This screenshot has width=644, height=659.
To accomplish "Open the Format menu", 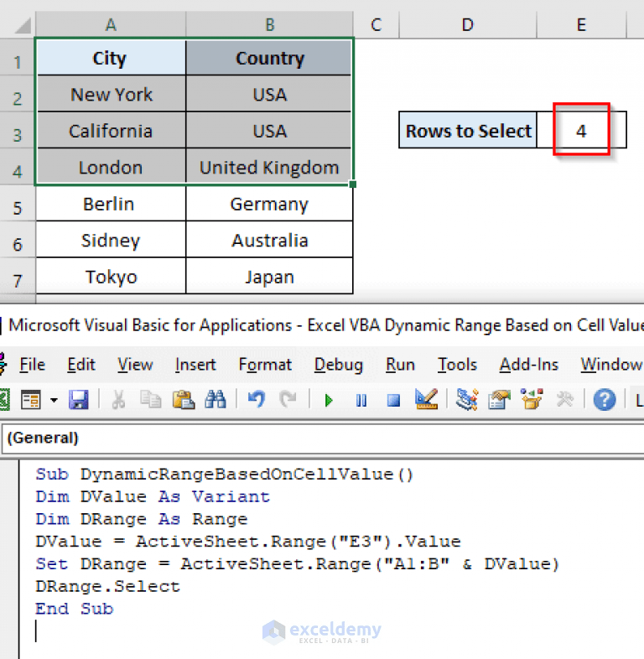I will coord(265,365).
